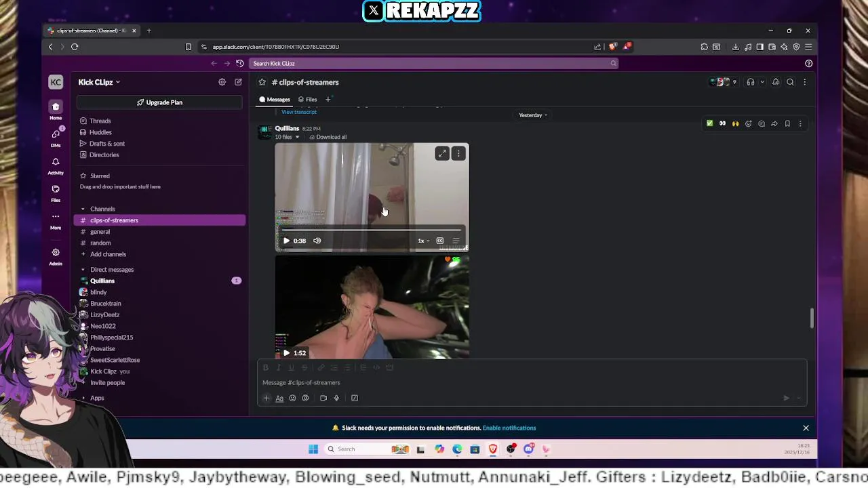Mention someone with @ icon
The width and height of the screenshot is (868, 488).
[305, 398]
